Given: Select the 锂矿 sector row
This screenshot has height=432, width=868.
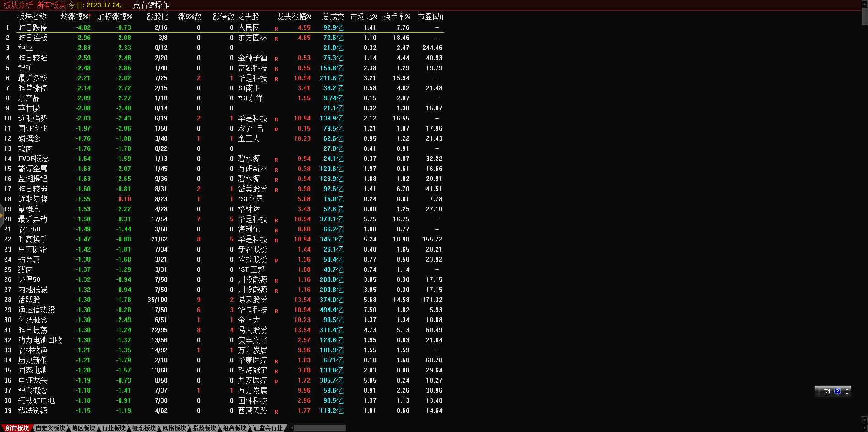Looking at the screenshot, I should [x=26, y=68].
